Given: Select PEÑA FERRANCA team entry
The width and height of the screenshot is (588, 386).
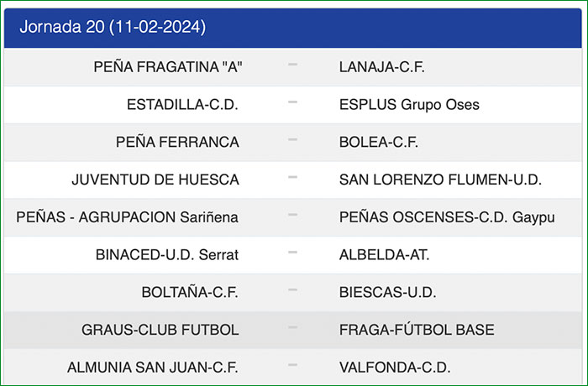Looking at the screenshot, I should (177, 142).
